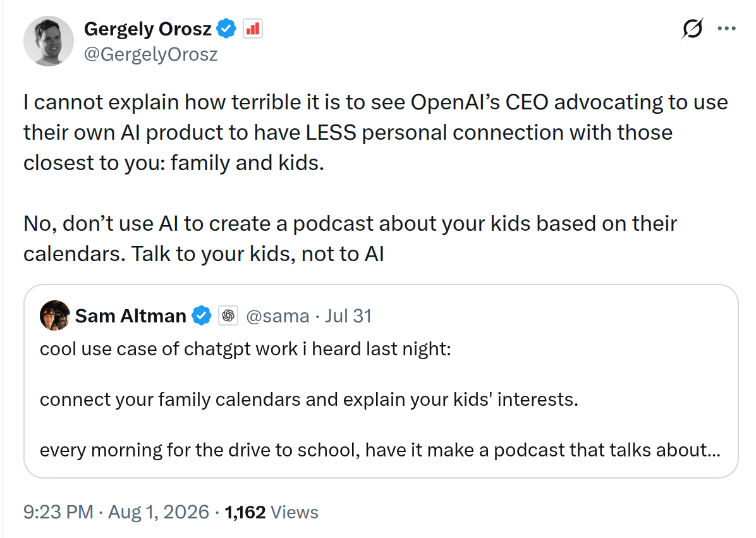Click the Gergely Orosz display name
The height and width of the screenshot is (538, 756).
pos(147,29)
